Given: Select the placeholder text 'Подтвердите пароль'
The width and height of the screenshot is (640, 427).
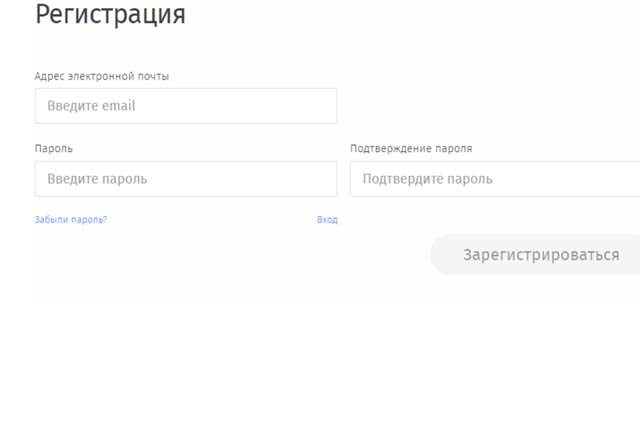Looking at the screenshot, I should point(427,179).
